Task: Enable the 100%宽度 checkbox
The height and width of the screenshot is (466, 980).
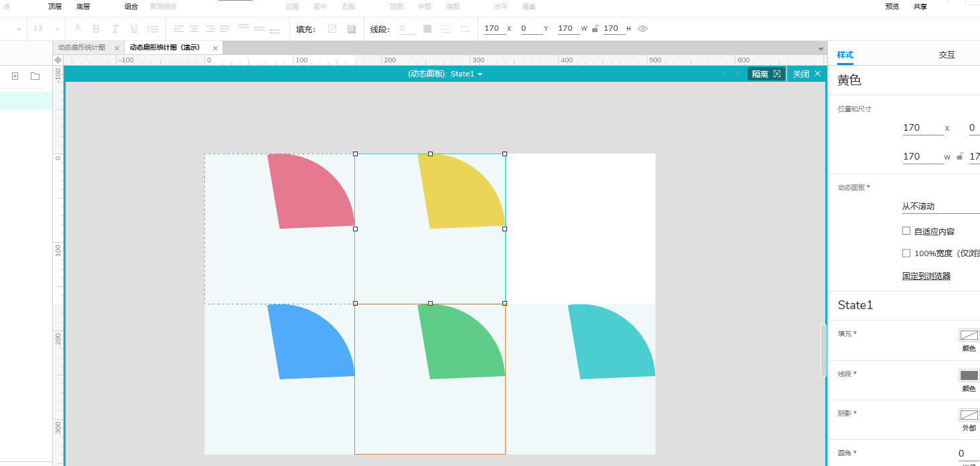Action: pyautogui.click(x=906, y=253)
